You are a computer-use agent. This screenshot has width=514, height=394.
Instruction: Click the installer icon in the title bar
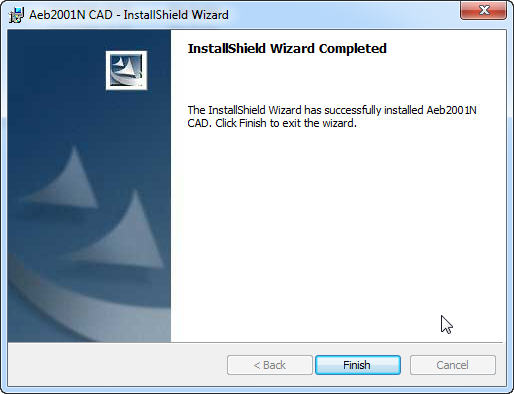pos(16,15)
